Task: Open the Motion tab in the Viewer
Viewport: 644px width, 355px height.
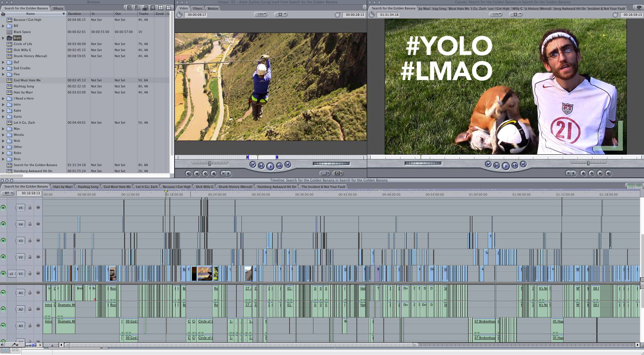Action: (213, 8)
